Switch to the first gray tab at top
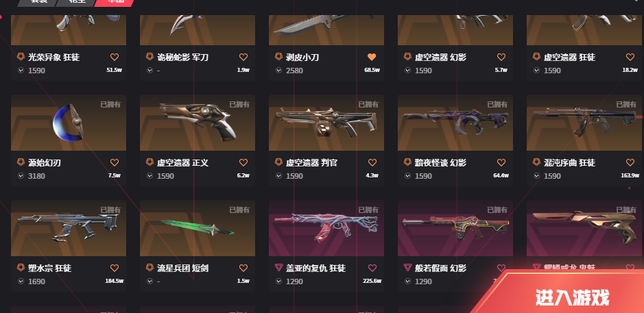 click(x=38, y=3)
